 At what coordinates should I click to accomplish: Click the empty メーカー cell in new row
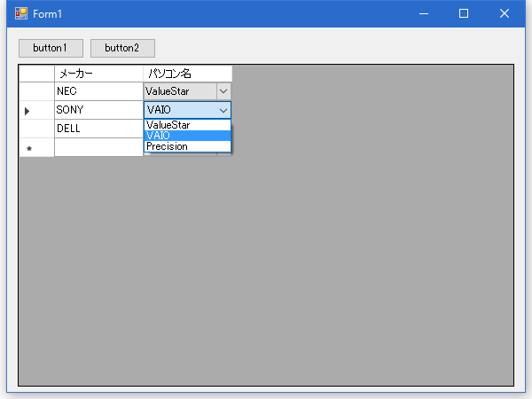pos(98,148)
